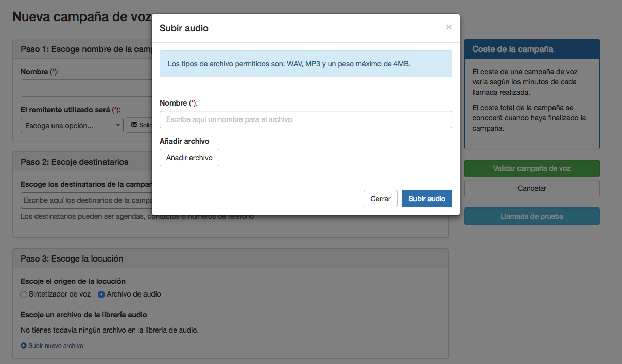
Task: Select the Sintetizador de voz option
Action: click(24, 294)
